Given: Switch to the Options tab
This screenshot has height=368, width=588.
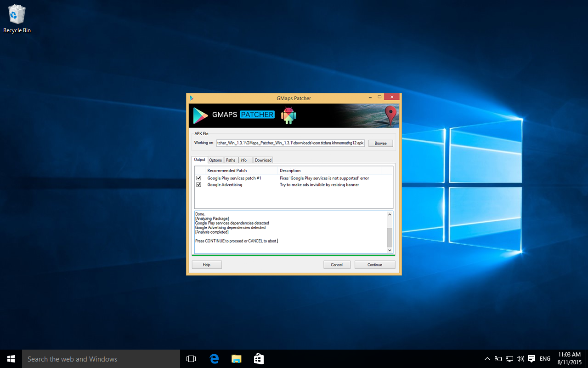Looking at the screenshot, I should (x=215, y=160).
